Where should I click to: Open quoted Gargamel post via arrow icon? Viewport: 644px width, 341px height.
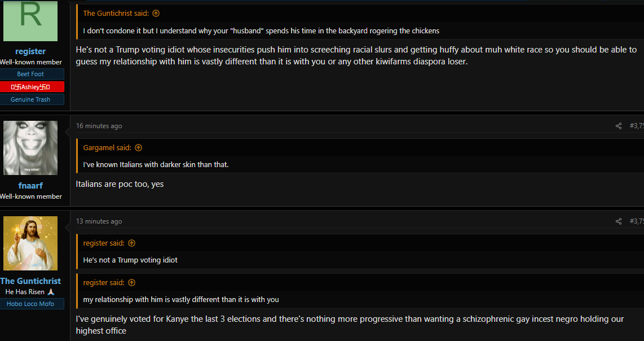[x=138, y=148]
